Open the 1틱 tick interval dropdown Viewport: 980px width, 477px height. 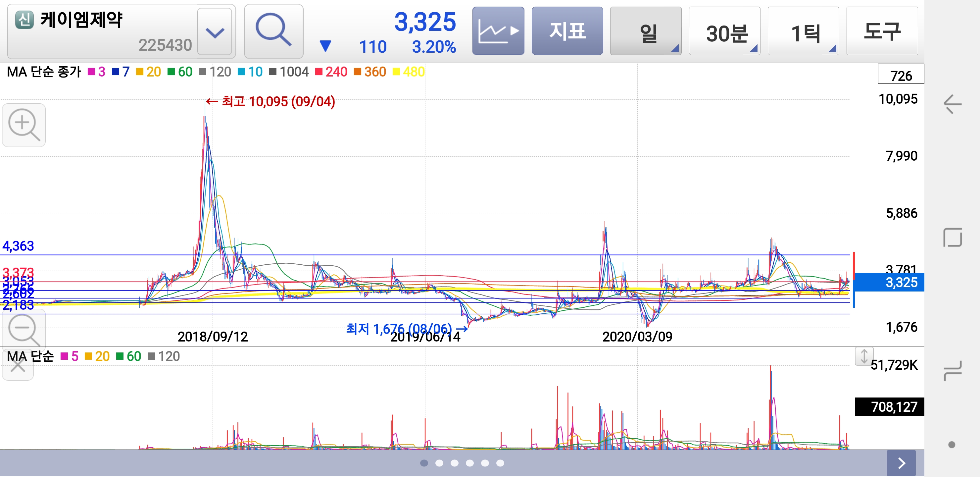(803, 31)
